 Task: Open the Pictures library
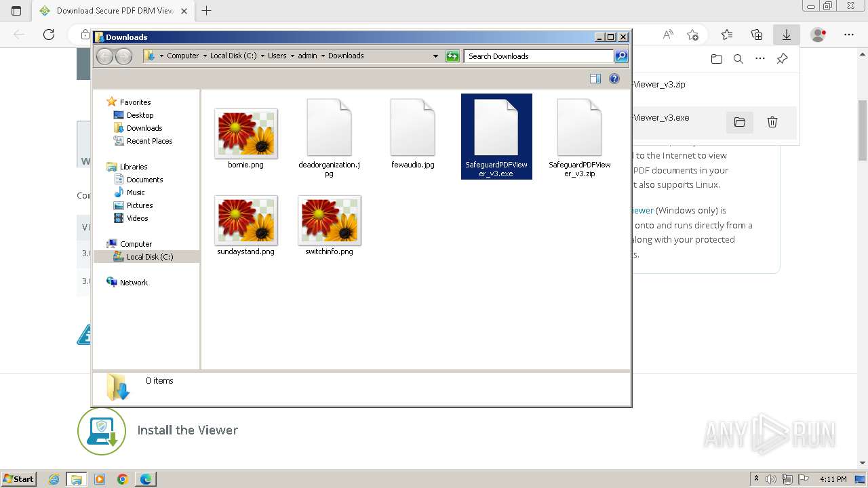click(140, 205)
